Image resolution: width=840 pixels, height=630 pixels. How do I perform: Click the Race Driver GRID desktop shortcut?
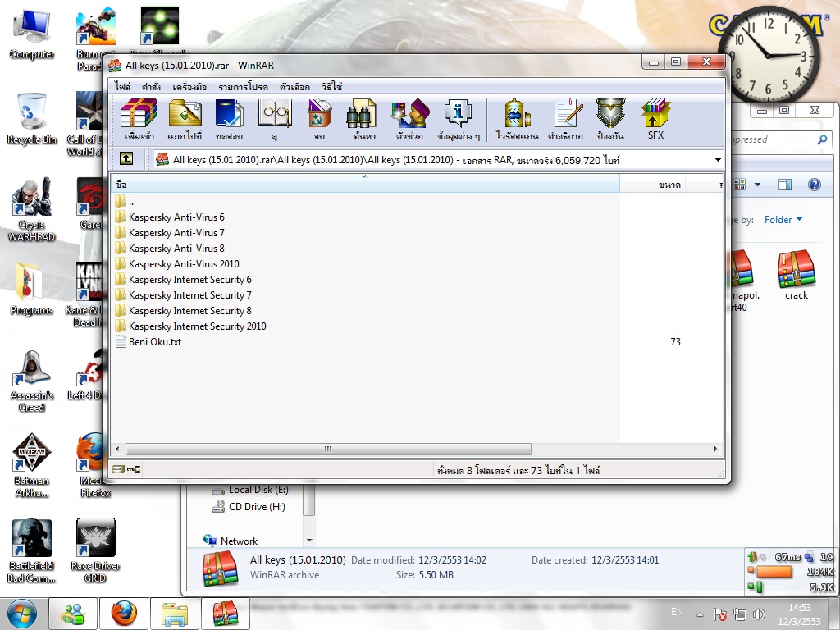click(95, 550)
